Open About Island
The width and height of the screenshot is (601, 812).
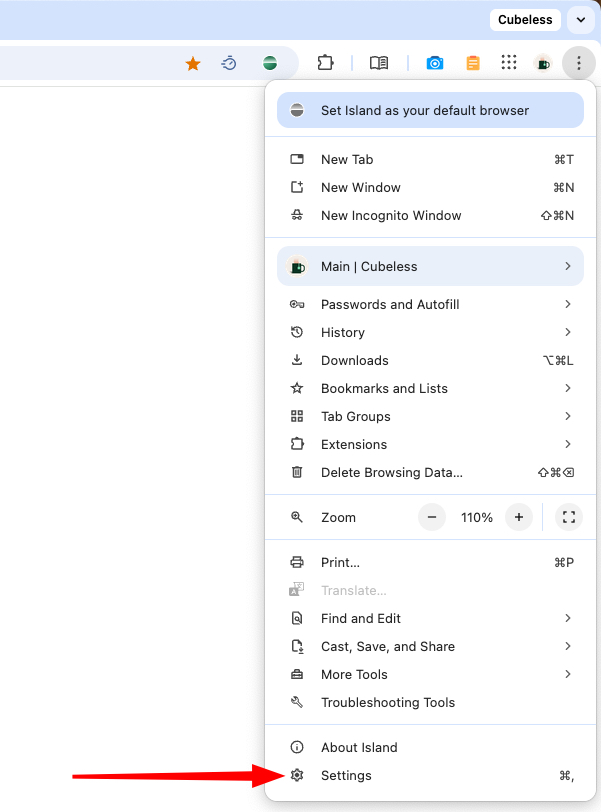[430, 747]
